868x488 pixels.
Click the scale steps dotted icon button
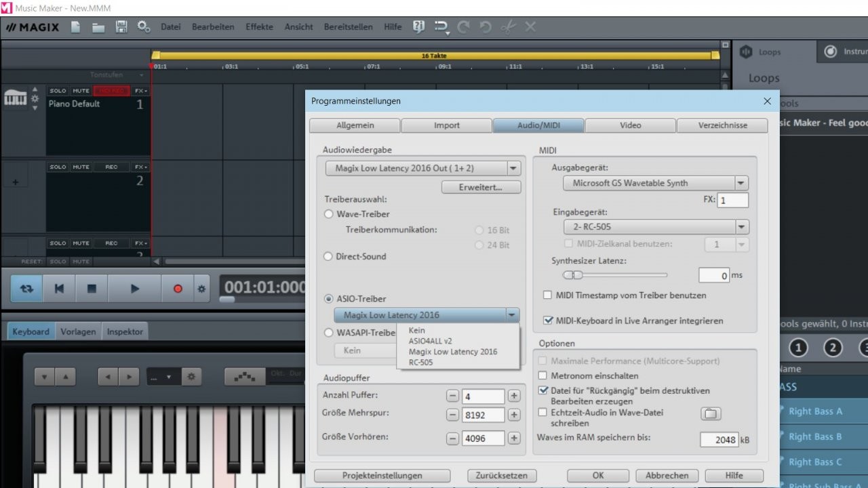[245, 377]
